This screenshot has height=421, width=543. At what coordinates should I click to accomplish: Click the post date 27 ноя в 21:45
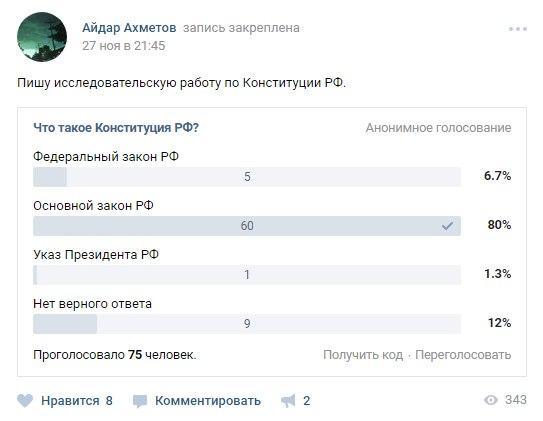point(124,46)
